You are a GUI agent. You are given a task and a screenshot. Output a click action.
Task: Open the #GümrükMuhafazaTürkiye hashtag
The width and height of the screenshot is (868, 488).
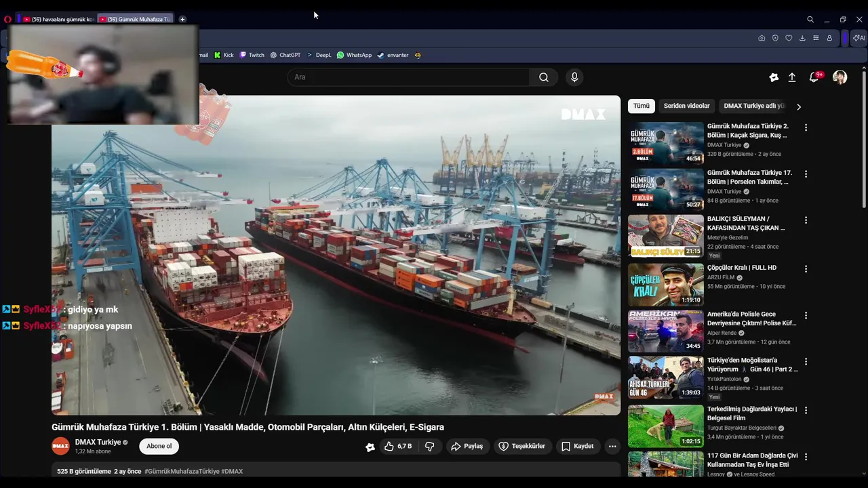(182, 471)
